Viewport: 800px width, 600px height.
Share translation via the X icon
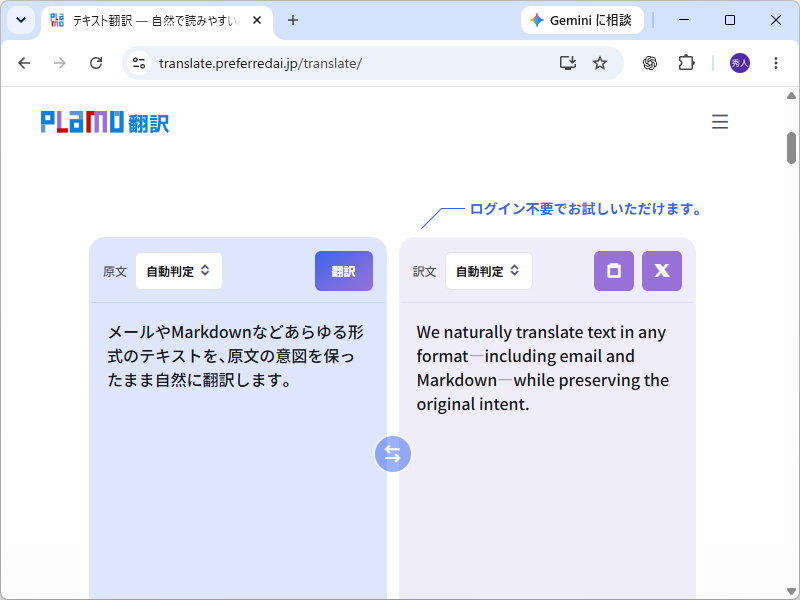pos(662,271)
